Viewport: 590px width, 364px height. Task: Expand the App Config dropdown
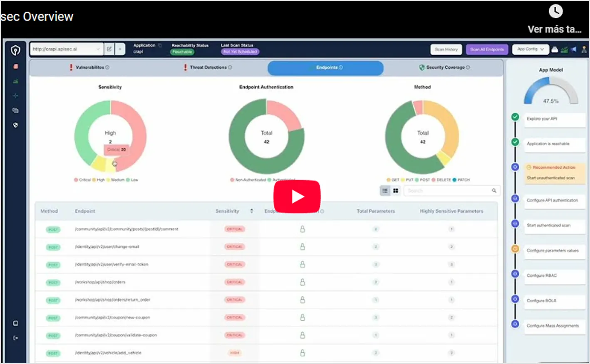tap(531, 49)
